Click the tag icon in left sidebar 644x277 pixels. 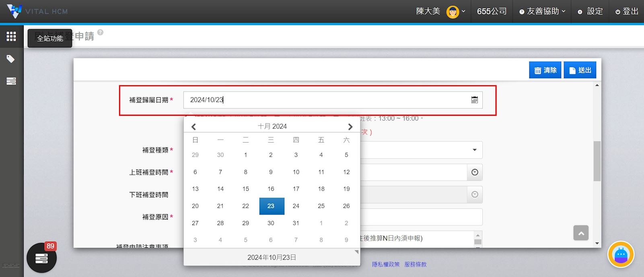(x=11, y=59)
